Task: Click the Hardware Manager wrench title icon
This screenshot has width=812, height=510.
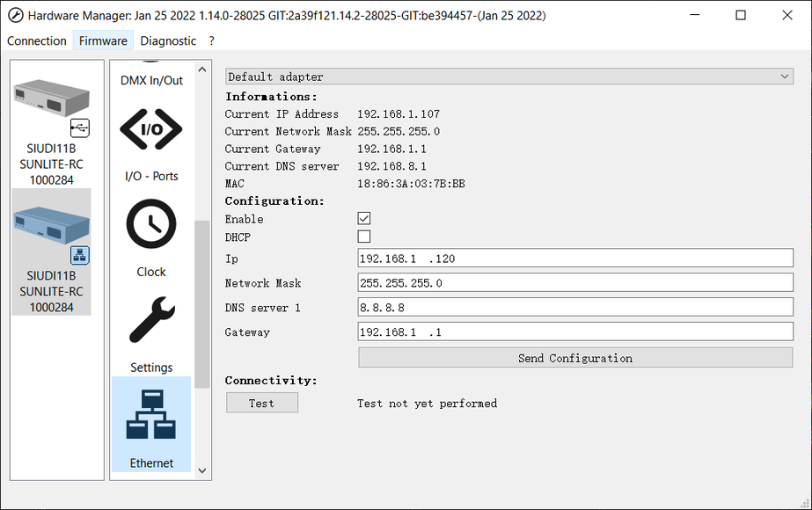Action: [x=14, y=15]
